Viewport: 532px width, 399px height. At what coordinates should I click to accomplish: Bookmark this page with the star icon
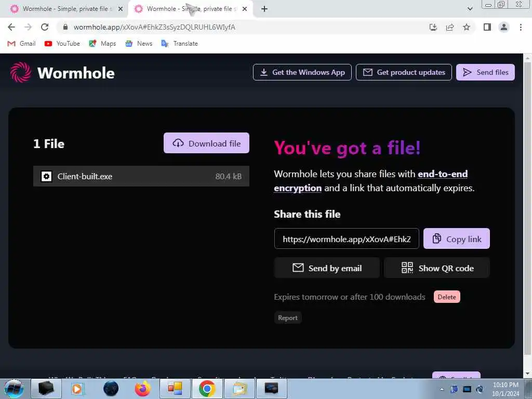click(467, 27)
